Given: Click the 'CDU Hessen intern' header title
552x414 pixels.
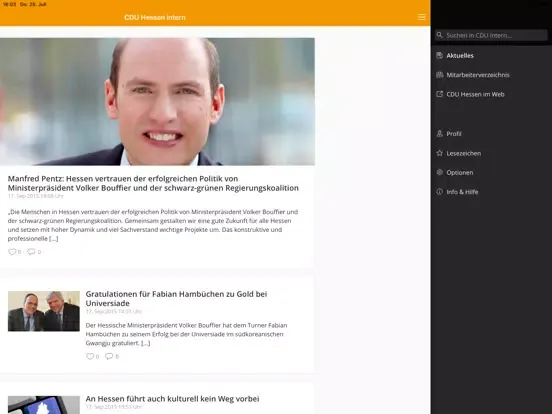Looking at the screenshot, I should (x=155, y=17).
